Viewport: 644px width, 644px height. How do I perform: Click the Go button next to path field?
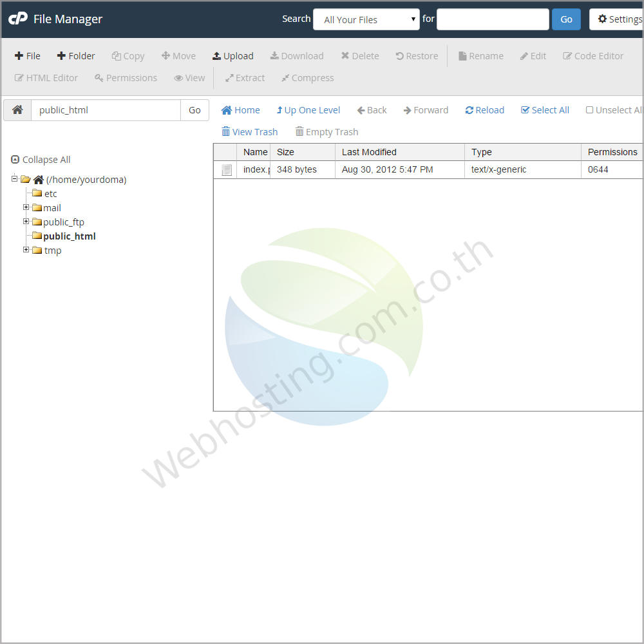coord(194,110)
